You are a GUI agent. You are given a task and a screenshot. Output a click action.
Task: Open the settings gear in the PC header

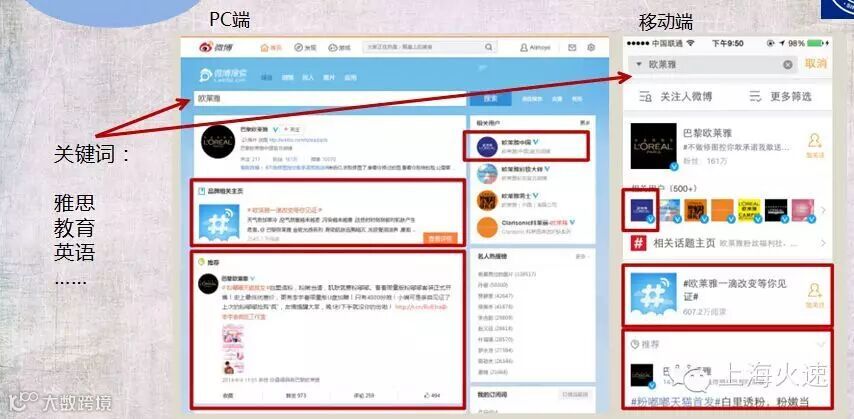[x=591, y=48]
